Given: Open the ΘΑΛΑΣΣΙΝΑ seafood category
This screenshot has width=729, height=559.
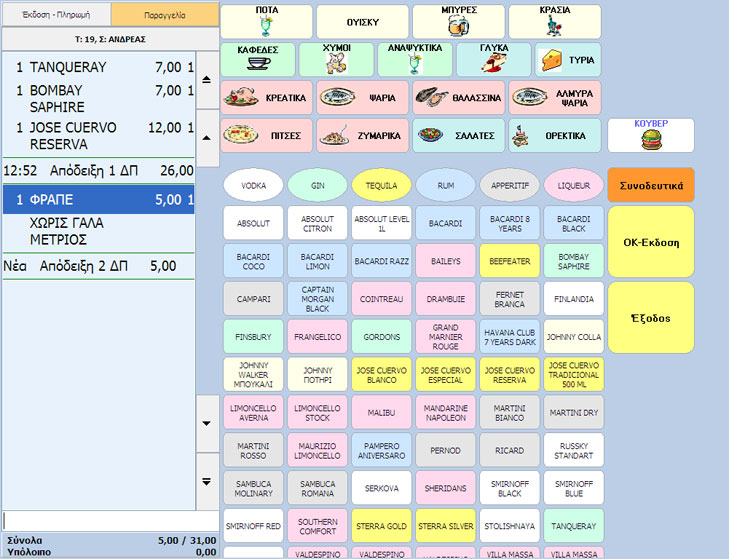Looking at the screenshot, I should [x=457, y=97].
